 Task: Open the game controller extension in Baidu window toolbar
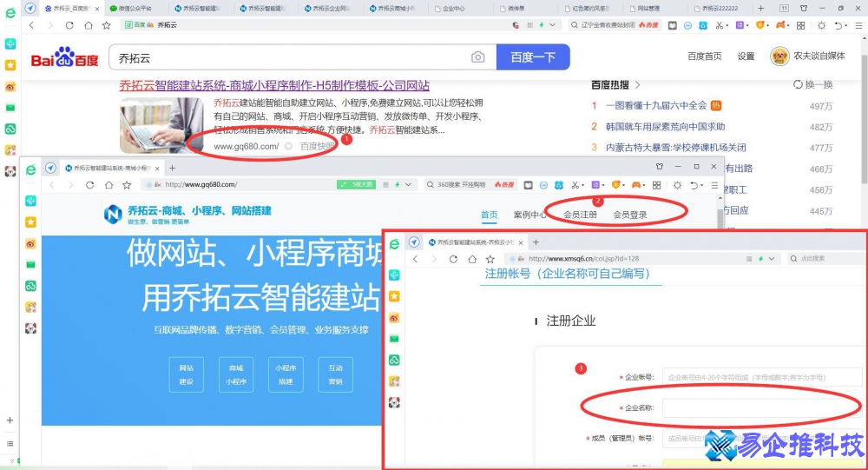click(780, 25)
